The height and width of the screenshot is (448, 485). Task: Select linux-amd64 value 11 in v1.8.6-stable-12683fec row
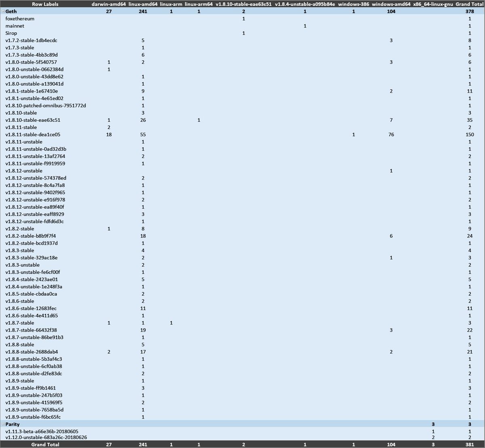pos(143,309)
